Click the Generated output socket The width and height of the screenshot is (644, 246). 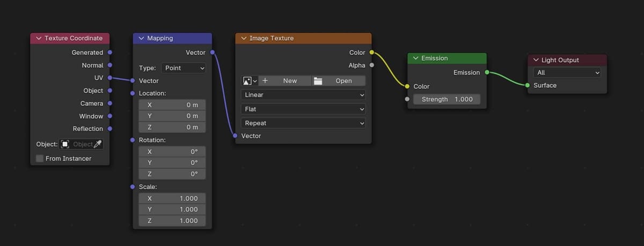point(110,53)
